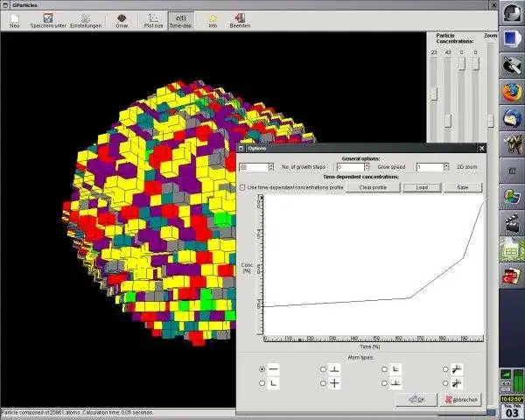525x420 pixels.
Task: Click the 'Particle composed of' status bar text
Action: pos(77,413)
